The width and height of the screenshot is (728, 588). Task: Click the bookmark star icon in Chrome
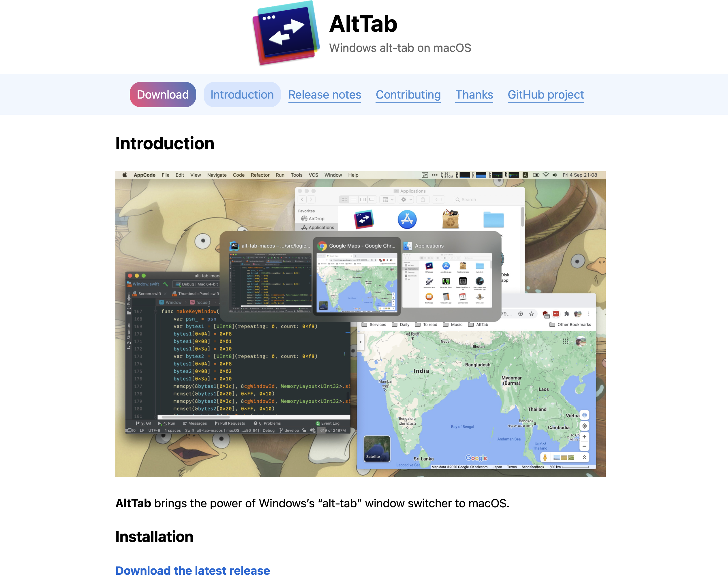coord(531,314)
